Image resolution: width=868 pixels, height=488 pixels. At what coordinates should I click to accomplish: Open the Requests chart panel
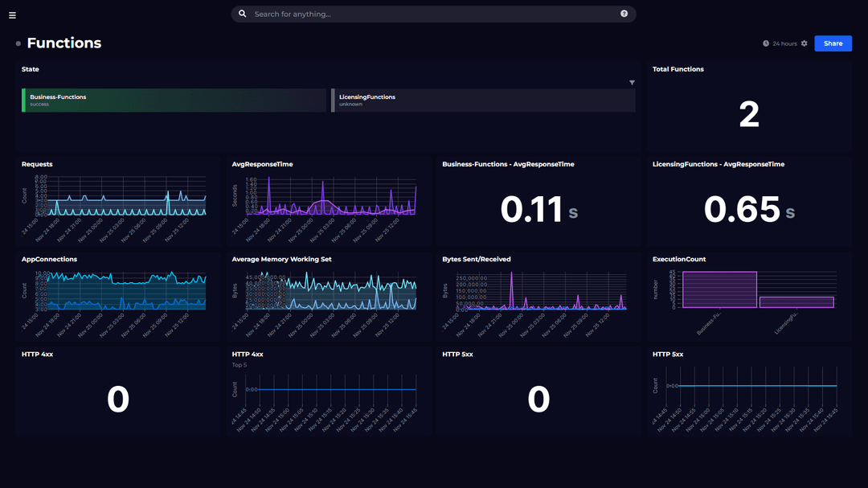pos(117,199)
